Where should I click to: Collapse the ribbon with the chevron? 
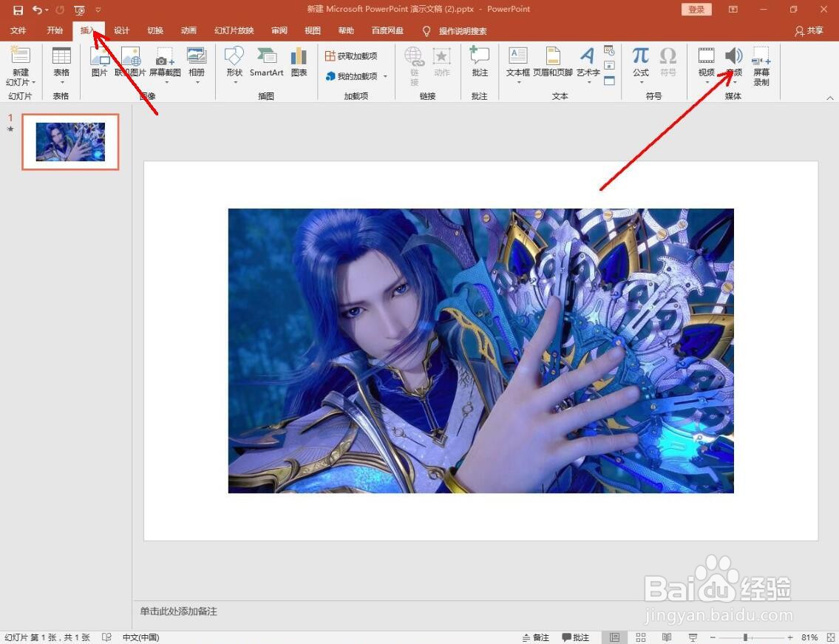[829, 98]
